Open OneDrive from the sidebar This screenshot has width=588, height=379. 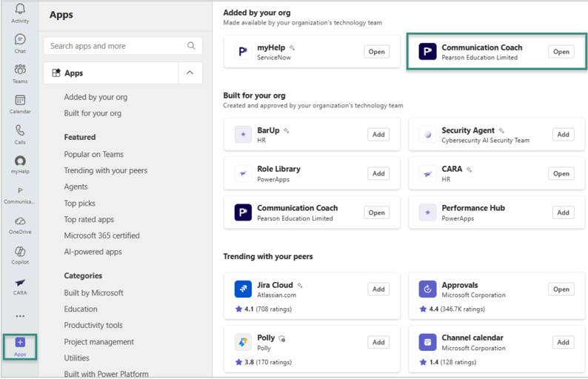pos(20,225)
